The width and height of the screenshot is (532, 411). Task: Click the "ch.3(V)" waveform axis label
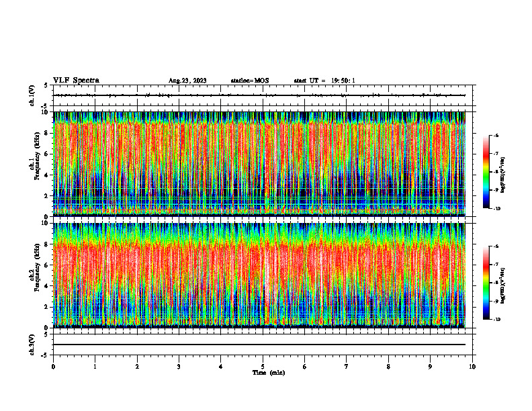click(32, 345)
